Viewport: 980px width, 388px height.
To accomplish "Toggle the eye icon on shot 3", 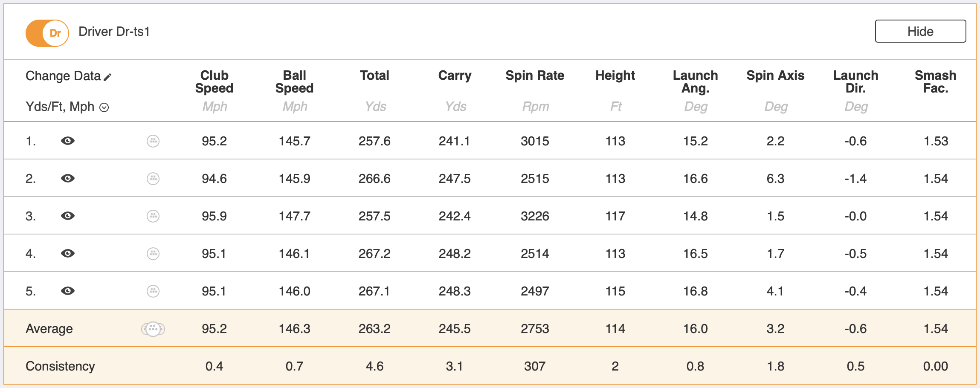I will tap(68, 216).
